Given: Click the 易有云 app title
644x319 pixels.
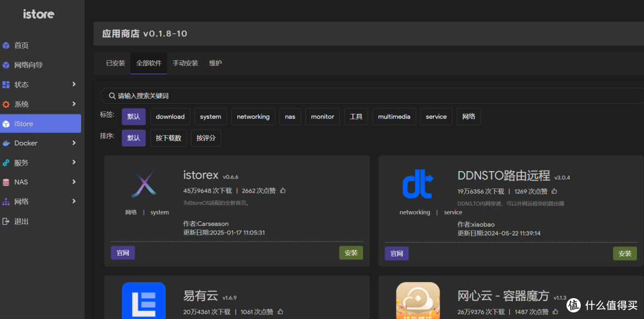Looking at the screenshot, I should click(x=200, y=296).
